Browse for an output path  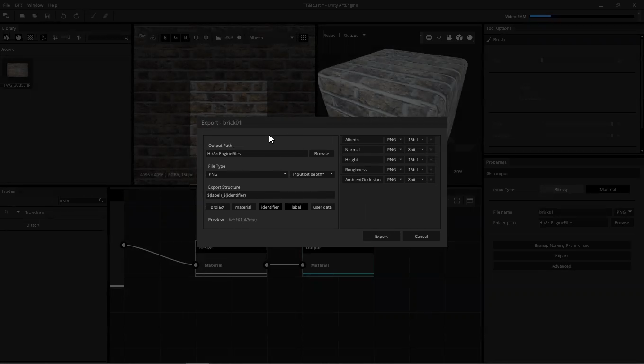click(321, 154)
